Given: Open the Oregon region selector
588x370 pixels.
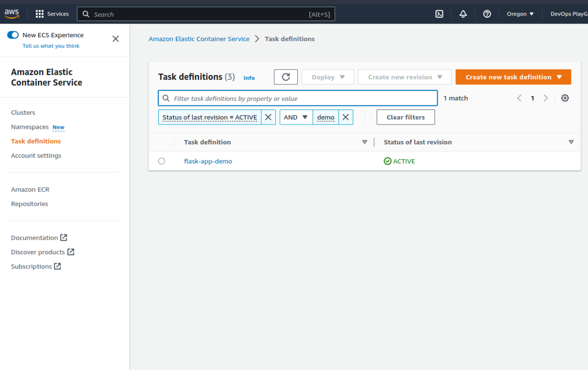Looking at the screenshot, I should coord(520,14).
